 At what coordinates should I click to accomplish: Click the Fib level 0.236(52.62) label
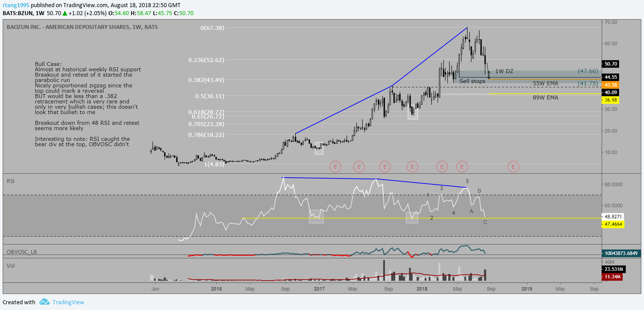[x=206, y=60]
